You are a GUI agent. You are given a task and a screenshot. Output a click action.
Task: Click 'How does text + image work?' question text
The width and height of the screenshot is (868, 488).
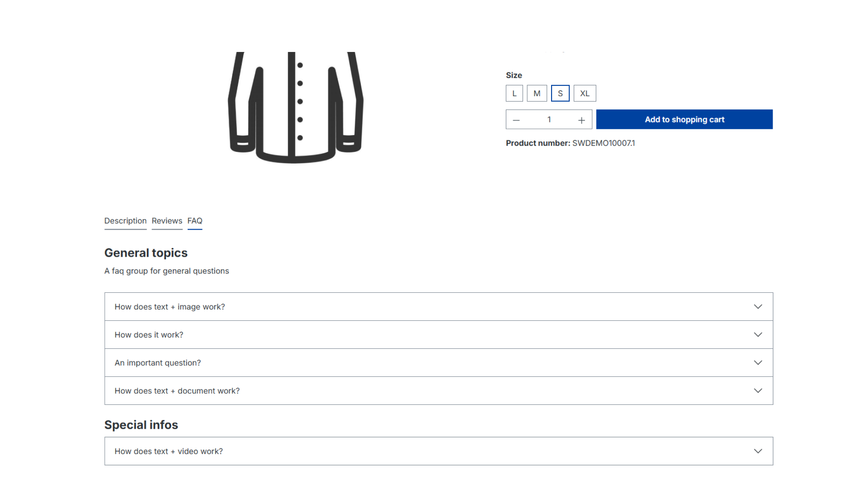pos(170,307)
